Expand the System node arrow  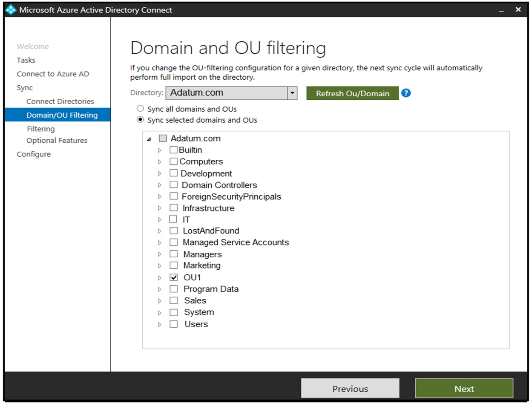click(x=160, y=313)
